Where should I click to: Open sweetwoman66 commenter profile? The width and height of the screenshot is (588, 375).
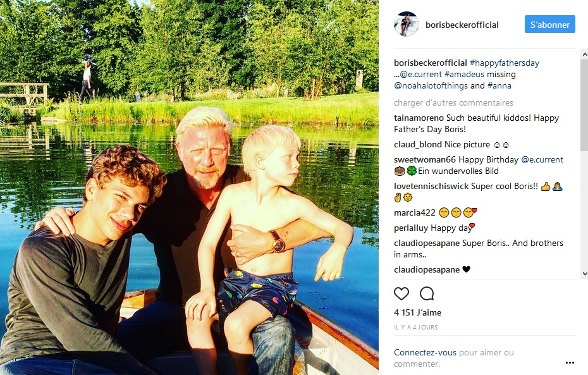point(425,160)
